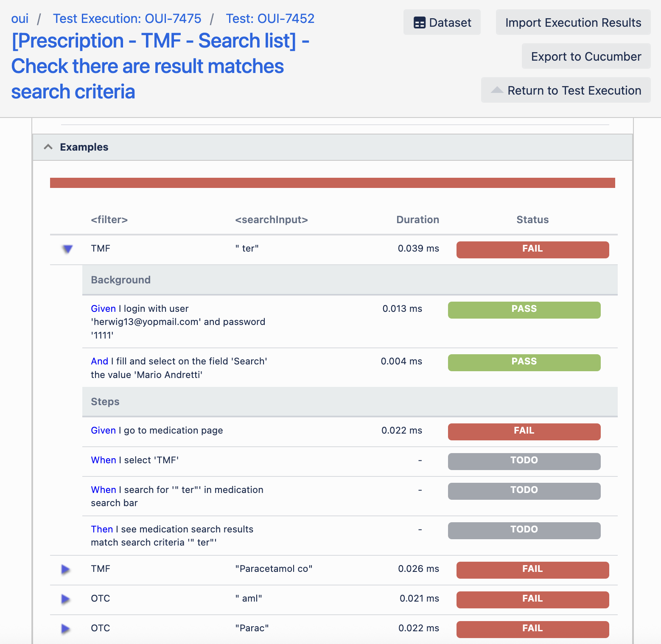Open the oui project breadcrumb
The image size is (661, 644).
click(x=20, y=19)
